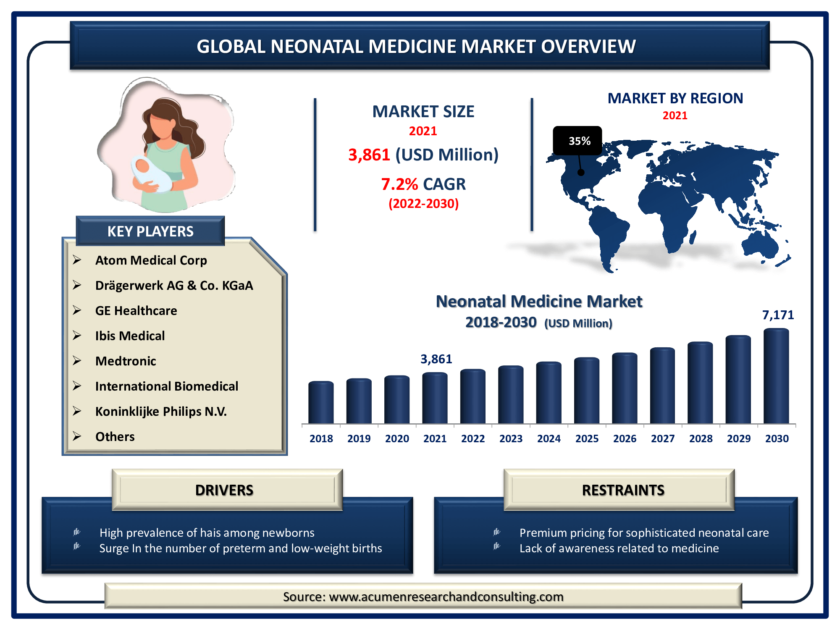Screen dimensions: 840x630
Task: Click 'High prevalence of hais among newborns'
Action: point(207,533)
